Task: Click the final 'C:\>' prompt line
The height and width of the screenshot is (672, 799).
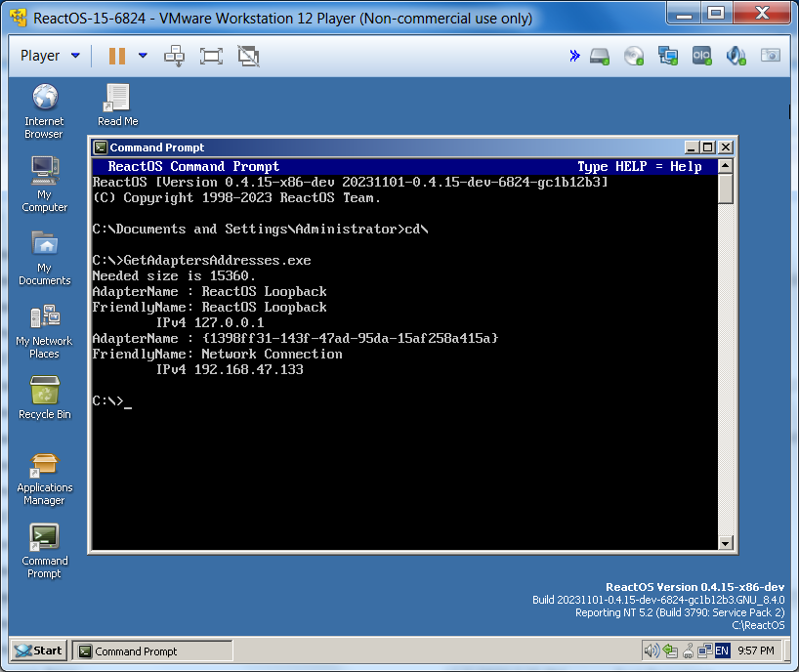Action: [x=112, y=401]
